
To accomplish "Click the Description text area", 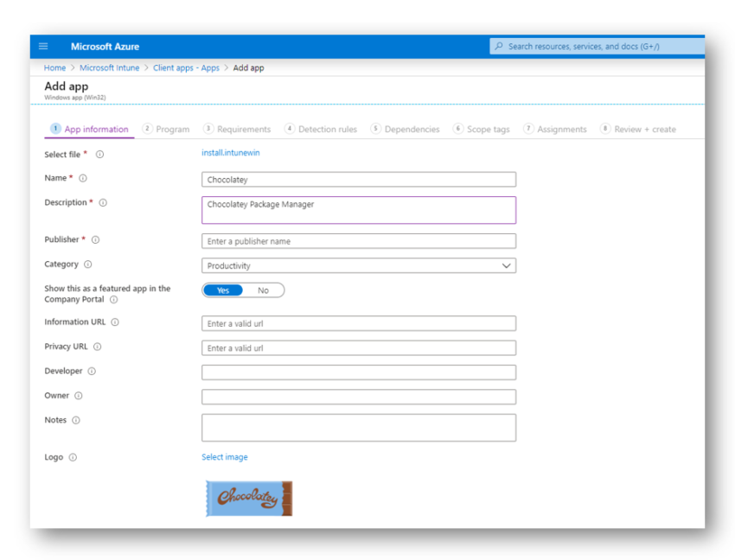I will (x=359, y=210).
